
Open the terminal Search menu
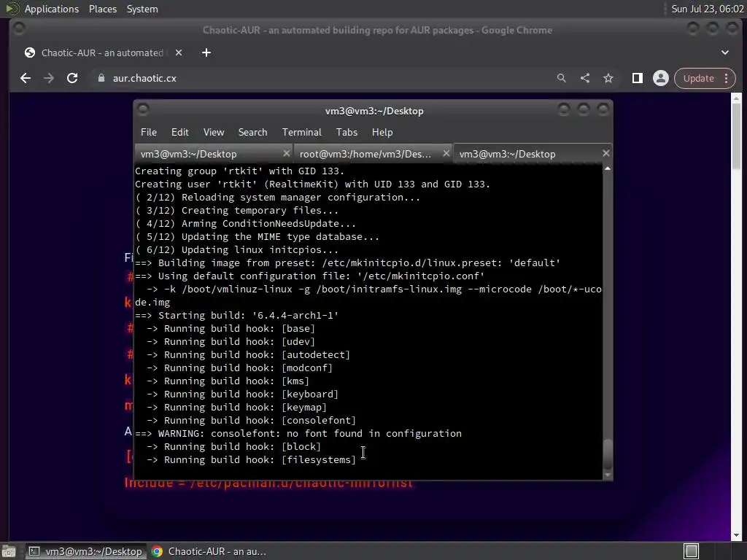[x=253, y=132]
